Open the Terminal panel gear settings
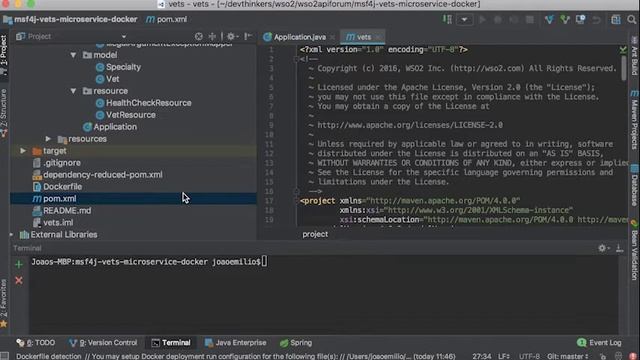The height and width of the screenshot is (360, 640). pos(603,248)
